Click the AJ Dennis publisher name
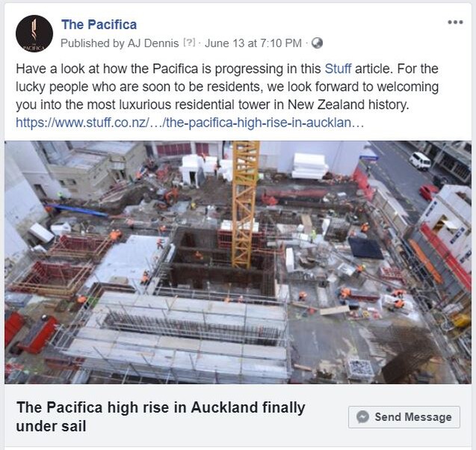This screenshot has width=476, height=450. pyautogui.click(x=153, y=43)
